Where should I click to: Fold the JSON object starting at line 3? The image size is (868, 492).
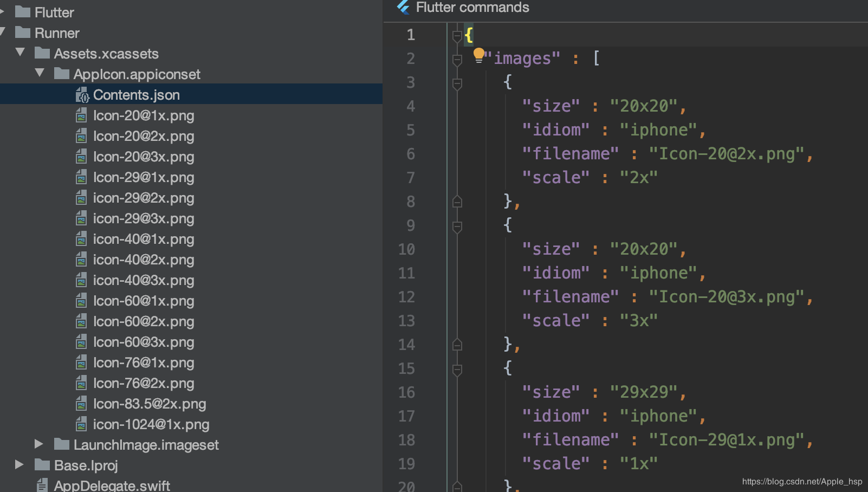point(457,83)
